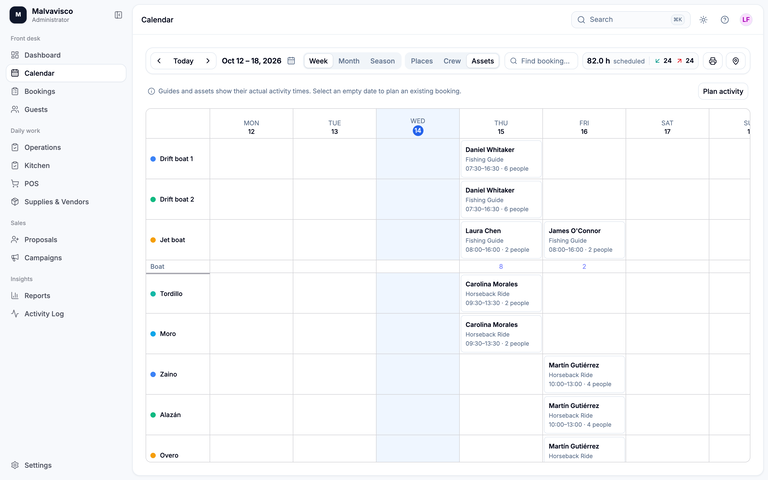Toggle the light/dark theme sun icon
The image size is (768, 480).
tap(703, 20)
